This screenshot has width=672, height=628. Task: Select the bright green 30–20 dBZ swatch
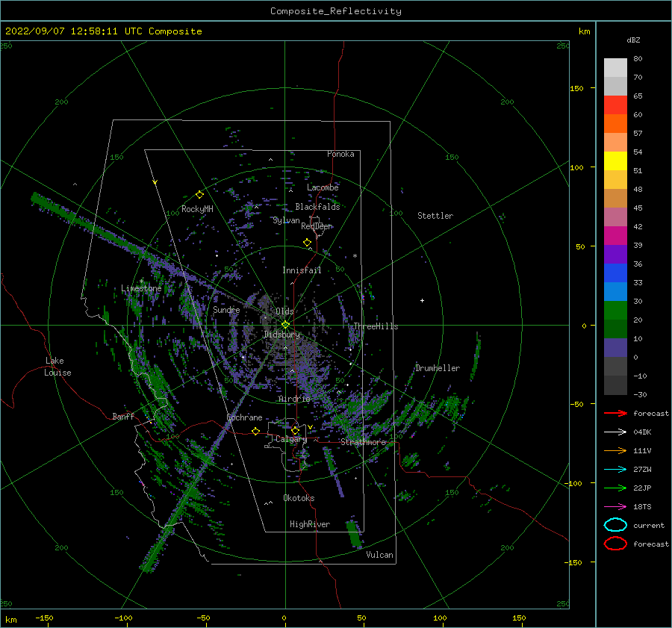coord(615,311)
